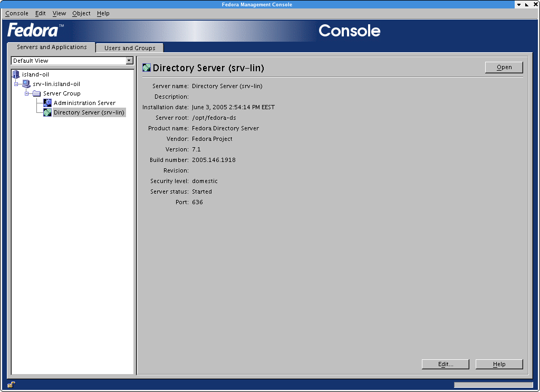The image size is (540, 392).
Task: Click the Directory Server (srv-lin) heading text
Action: pyautogui.click(x=208, y=68)
